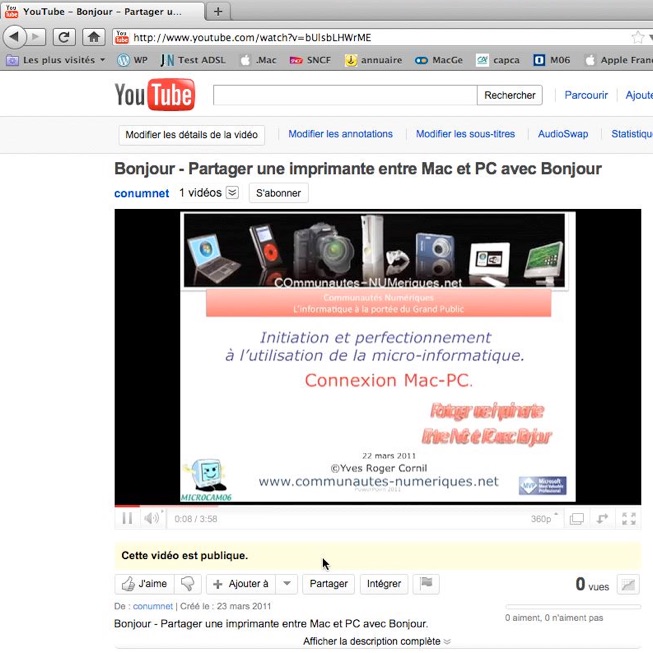
Task: Go forward with the browser forward arrow
Action: [37, 37]
